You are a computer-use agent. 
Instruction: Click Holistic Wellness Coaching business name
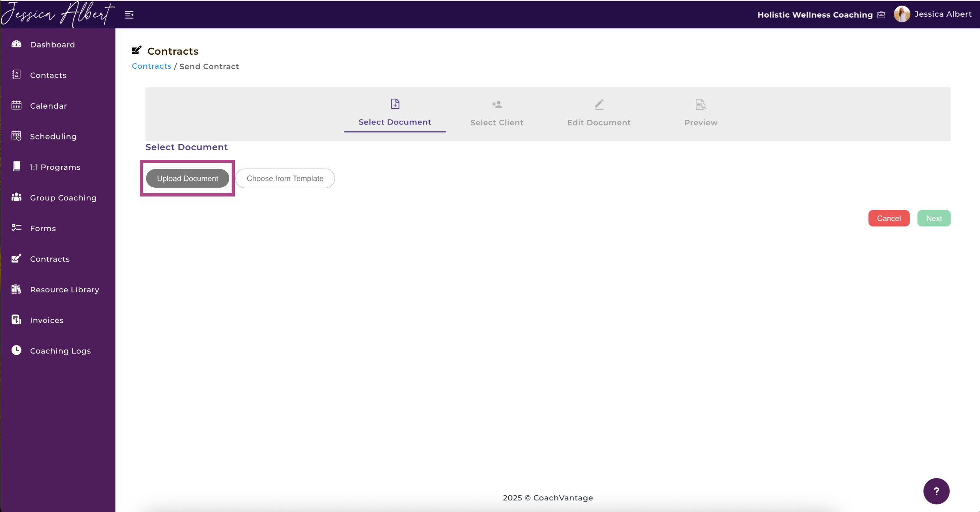(x=815, y=15)
